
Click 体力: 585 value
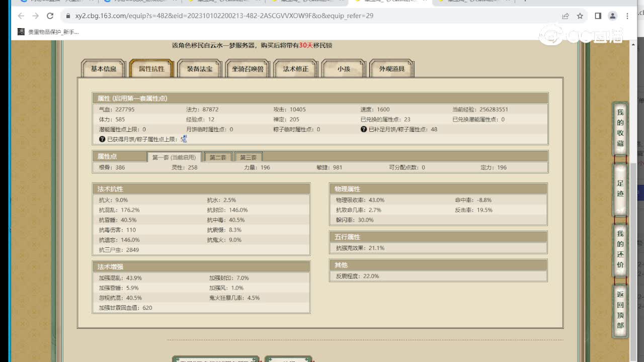tap(112, 119)
